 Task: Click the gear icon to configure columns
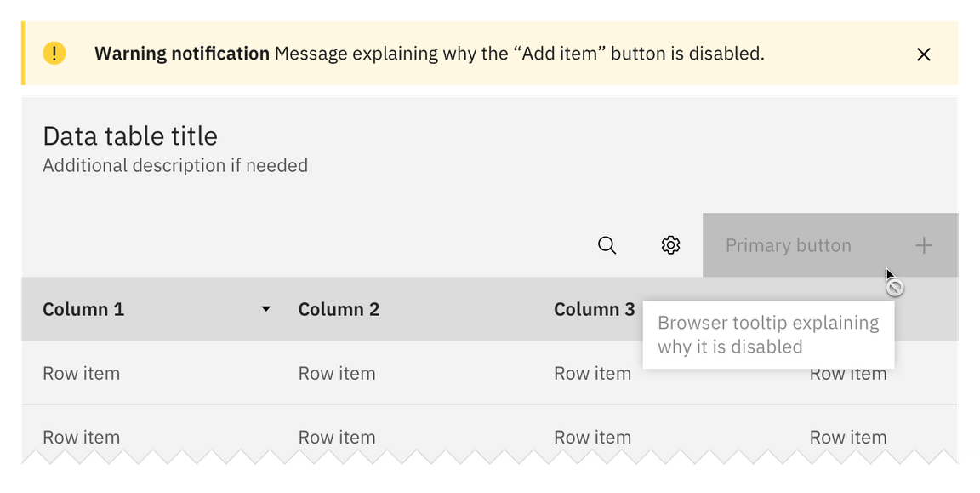670,244
